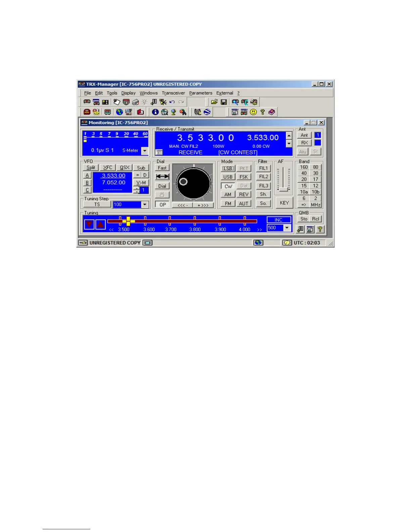Image resolution: width=411 pixels, height=532 pixels.
Task: Select the 160 band button
Action: [304, 167]
